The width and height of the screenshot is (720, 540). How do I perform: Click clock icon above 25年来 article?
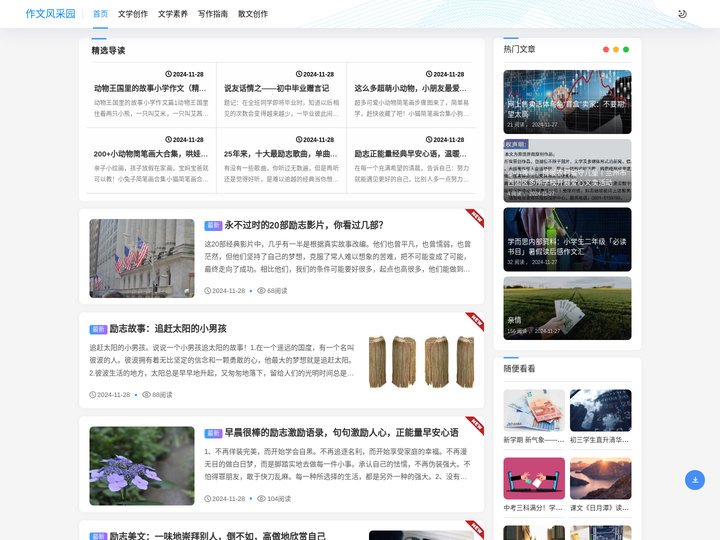click(299, 140)
